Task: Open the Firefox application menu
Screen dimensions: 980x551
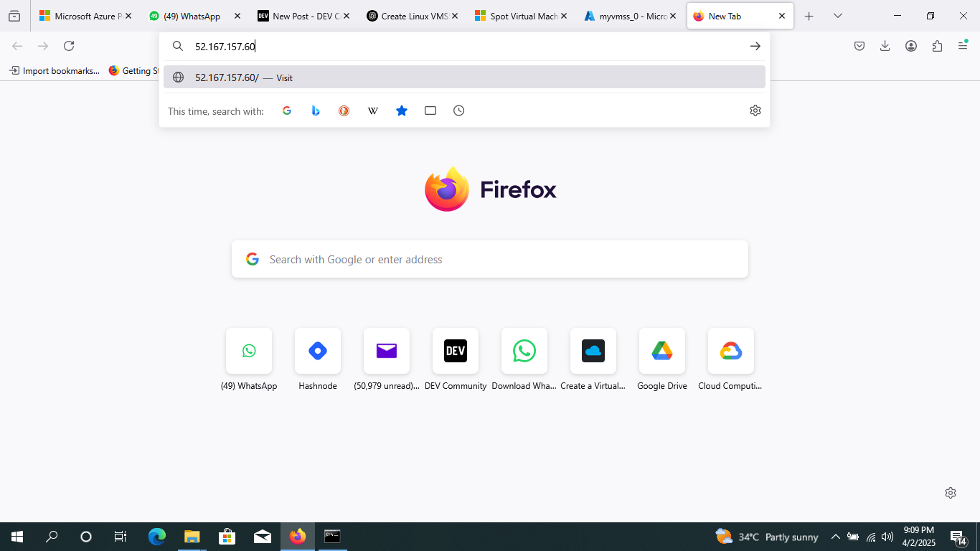Action: pyautogui.click(x=963, y=46)
